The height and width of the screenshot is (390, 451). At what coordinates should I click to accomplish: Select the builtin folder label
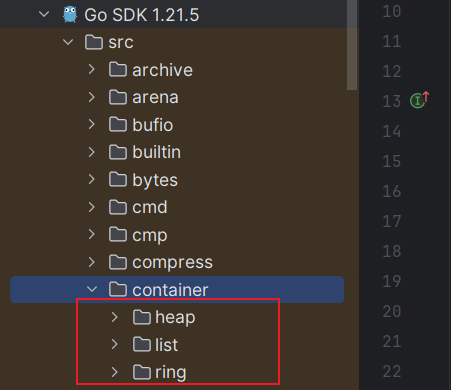pyautogui.click(x=156, y=152)
